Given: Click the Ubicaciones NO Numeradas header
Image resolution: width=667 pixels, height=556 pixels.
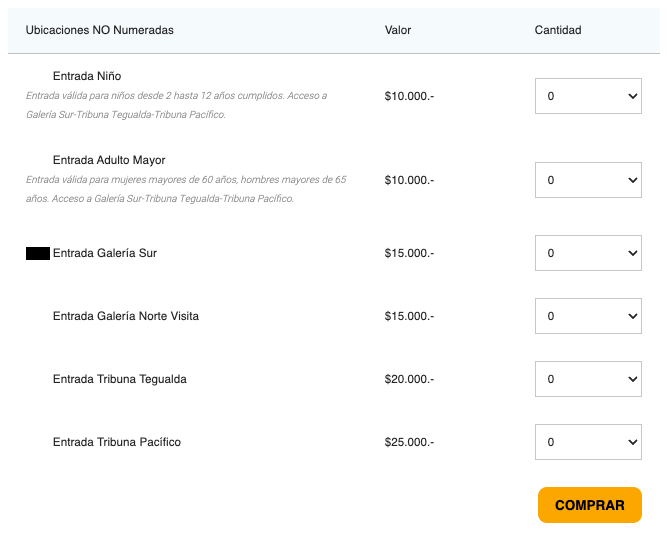Looking at the screenshot, I should [100, 30].
